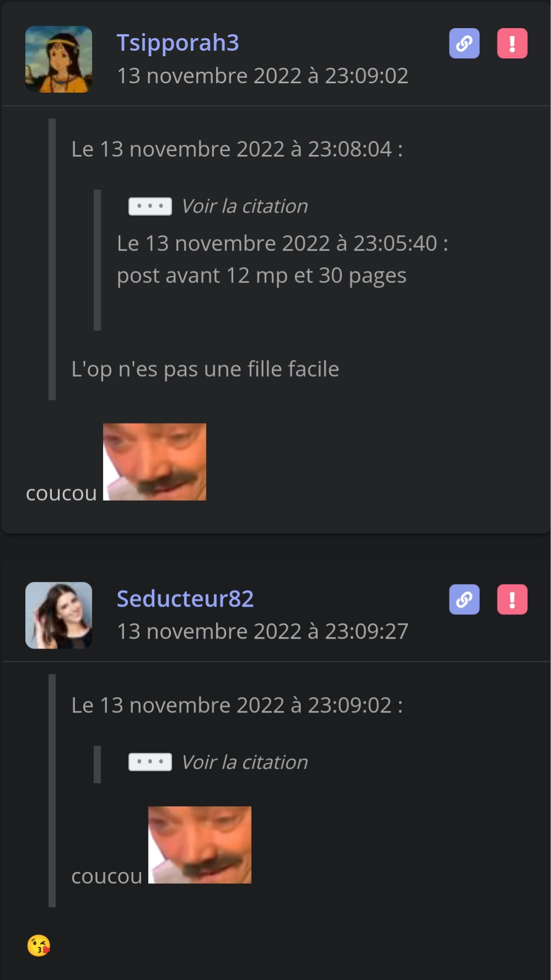
Task: Visit Seducteur82's profile via username
Action: 185,598
